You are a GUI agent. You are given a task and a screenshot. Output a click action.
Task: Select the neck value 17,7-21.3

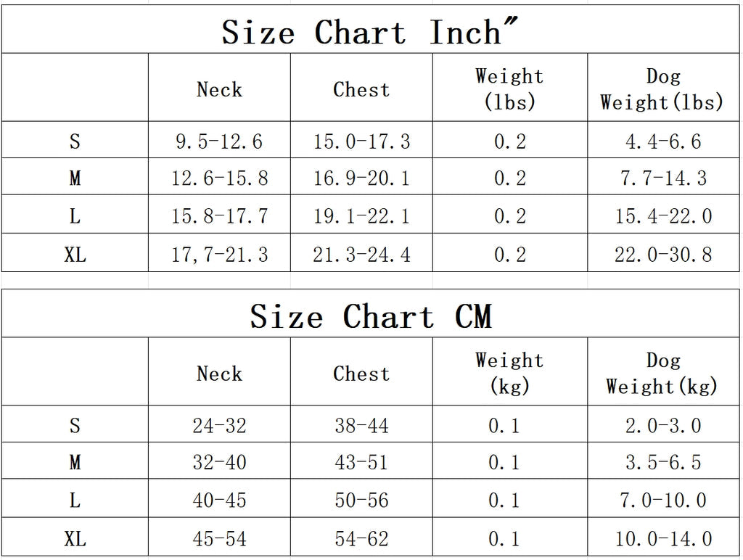coord(219,255)
